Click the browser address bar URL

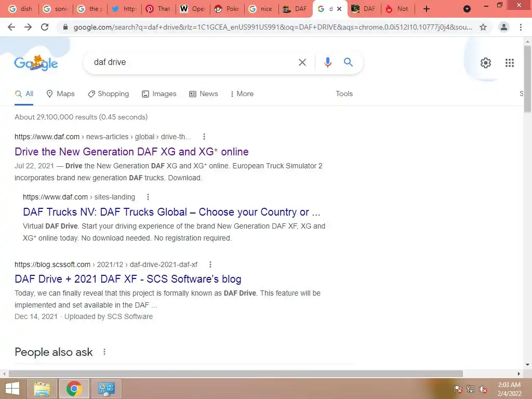click(x=272, y=27)
